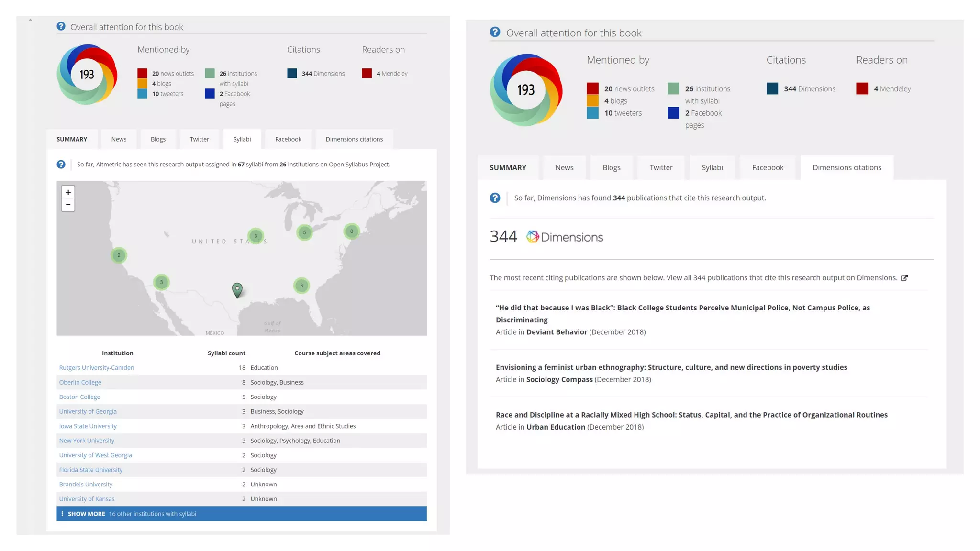Click the red news outlets color swatch, right panel

coord(592,88)
